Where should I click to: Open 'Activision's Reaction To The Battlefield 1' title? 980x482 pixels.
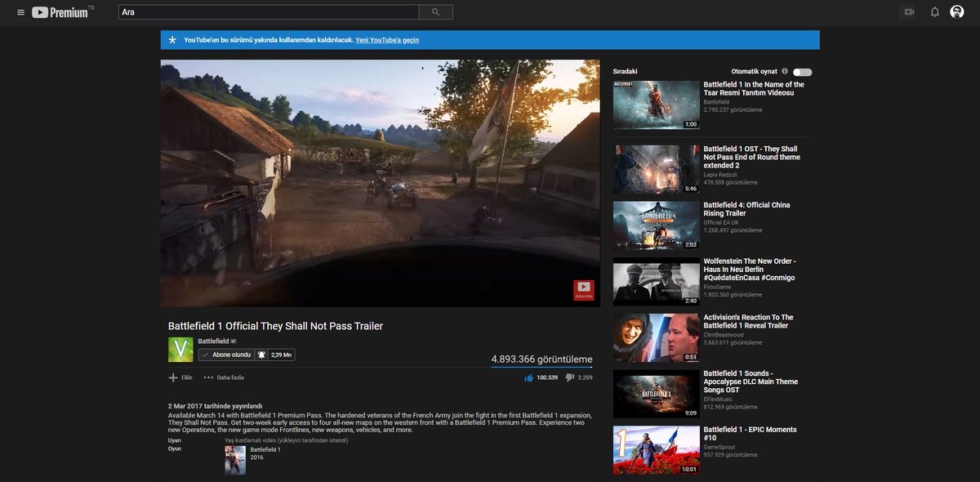click(x=748, y=321)
